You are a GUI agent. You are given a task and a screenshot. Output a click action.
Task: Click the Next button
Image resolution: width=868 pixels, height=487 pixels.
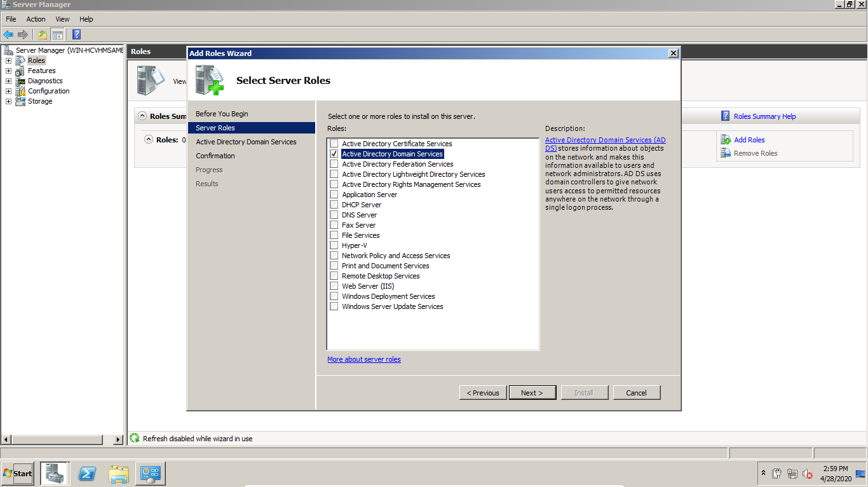[532, 393]
